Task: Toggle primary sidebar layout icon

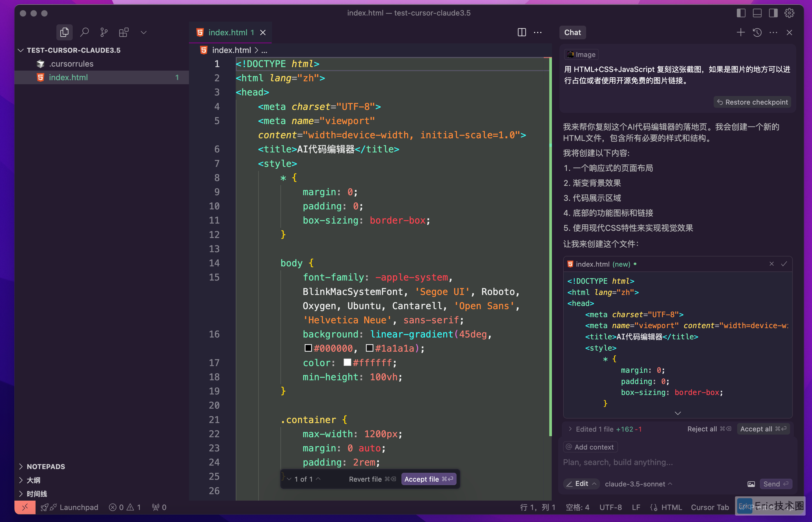Action: [741, 13]
